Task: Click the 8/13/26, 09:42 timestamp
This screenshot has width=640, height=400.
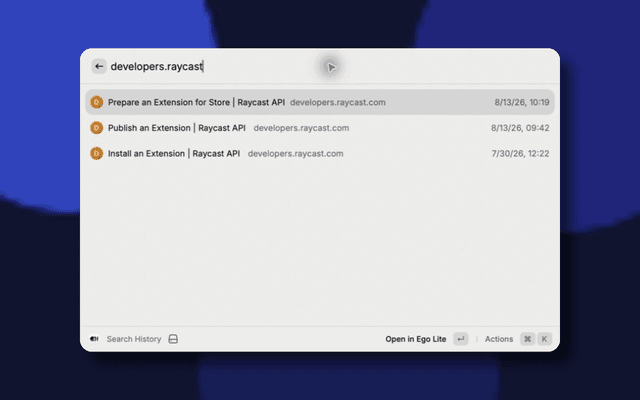Action: point(520,128)
